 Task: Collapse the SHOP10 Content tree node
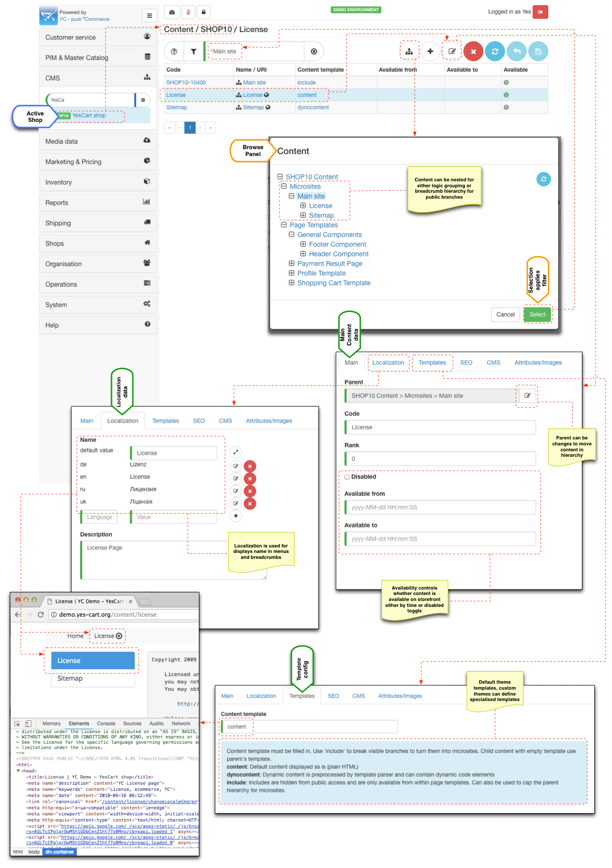(x=280, y=177)
